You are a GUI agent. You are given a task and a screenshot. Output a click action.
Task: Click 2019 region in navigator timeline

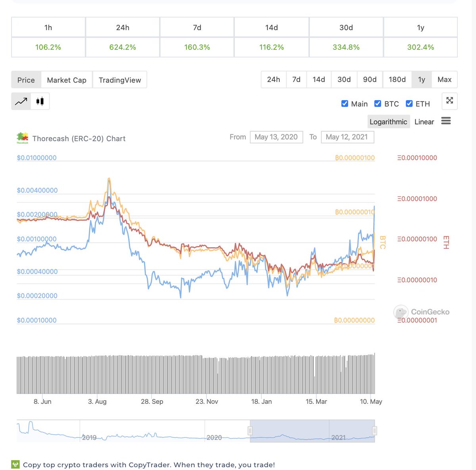(x=89, y=438)
